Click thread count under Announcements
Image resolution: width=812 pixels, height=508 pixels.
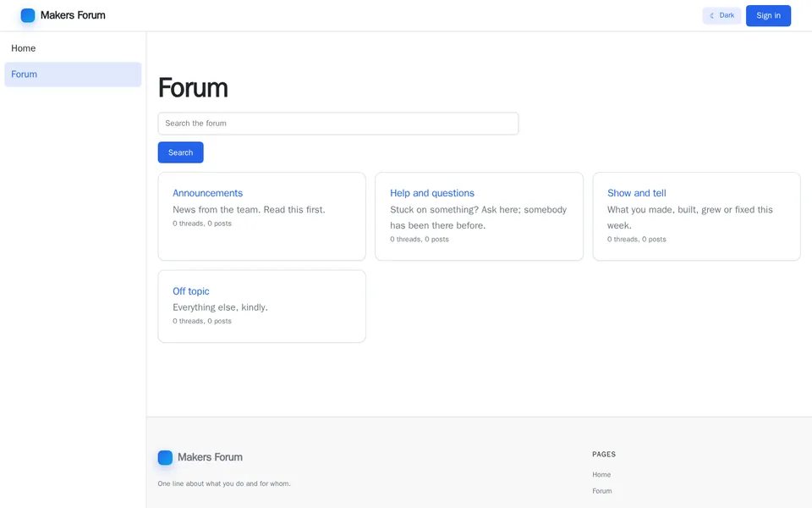coord(202,224)
